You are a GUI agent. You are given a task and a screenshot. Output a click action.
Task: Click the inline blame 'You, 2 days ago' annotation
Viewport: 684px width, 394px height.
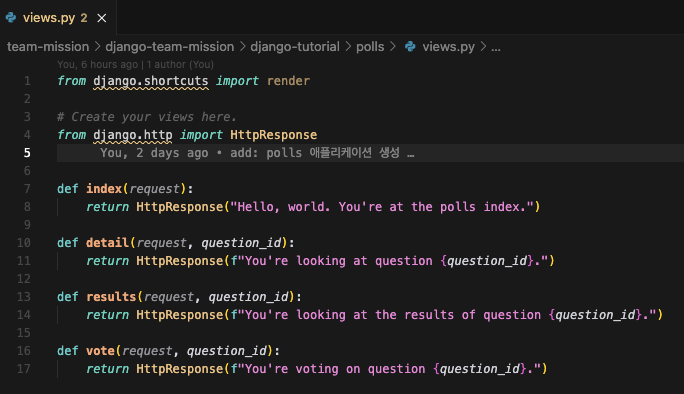point(257,153)
